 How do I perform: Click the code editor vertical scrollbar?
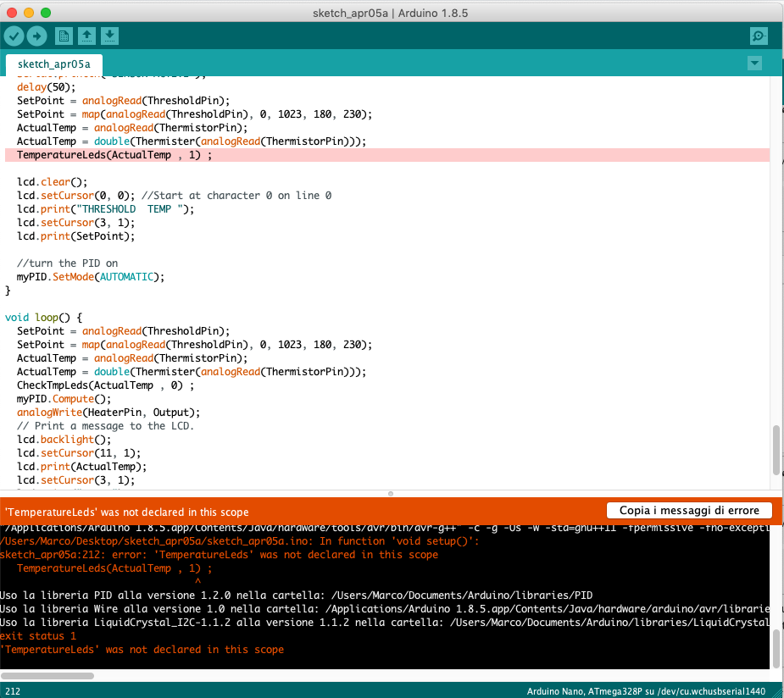coord(776,449)
